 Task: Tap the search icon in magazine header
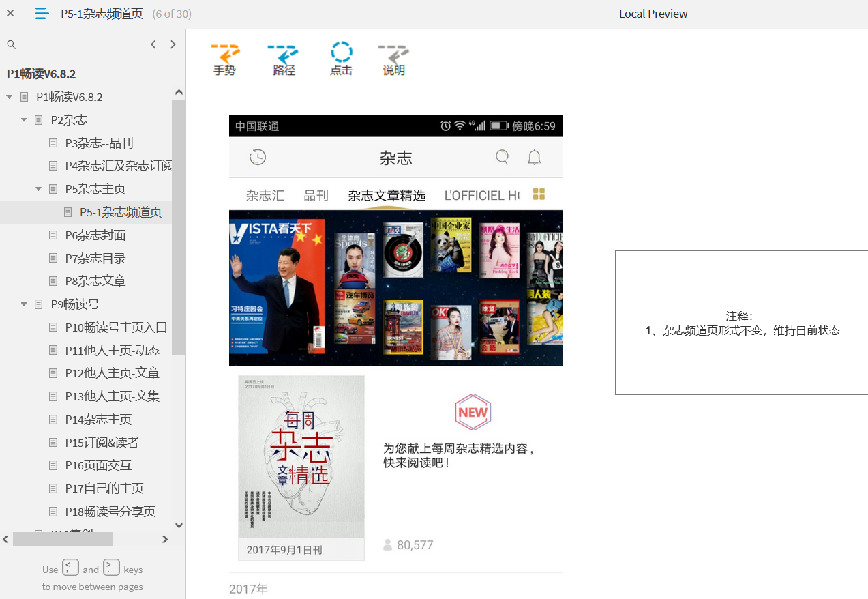(x=503, y=158)
